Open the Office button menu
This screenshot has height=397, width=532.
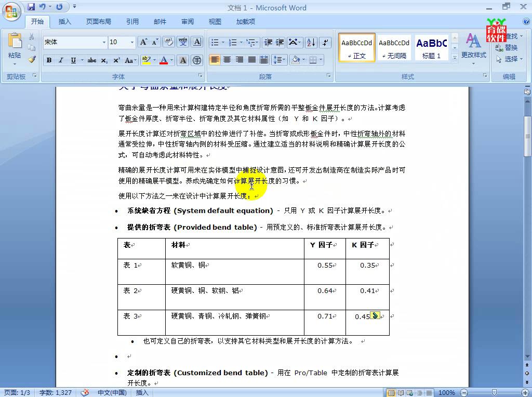click(x=11, y=11)
